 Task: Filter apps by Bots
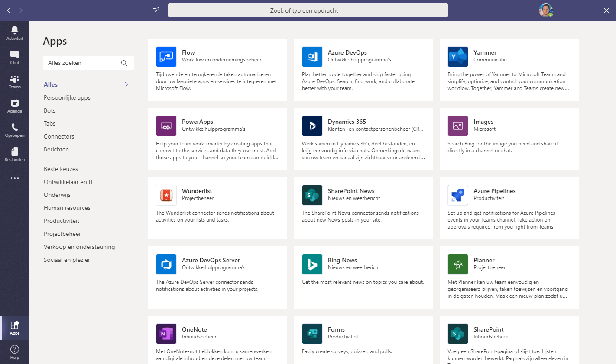point(50,110)
